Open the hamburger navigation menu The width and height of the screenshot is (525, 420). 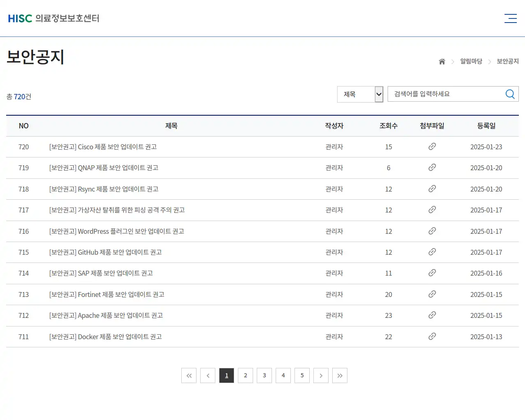coord(510,18)
